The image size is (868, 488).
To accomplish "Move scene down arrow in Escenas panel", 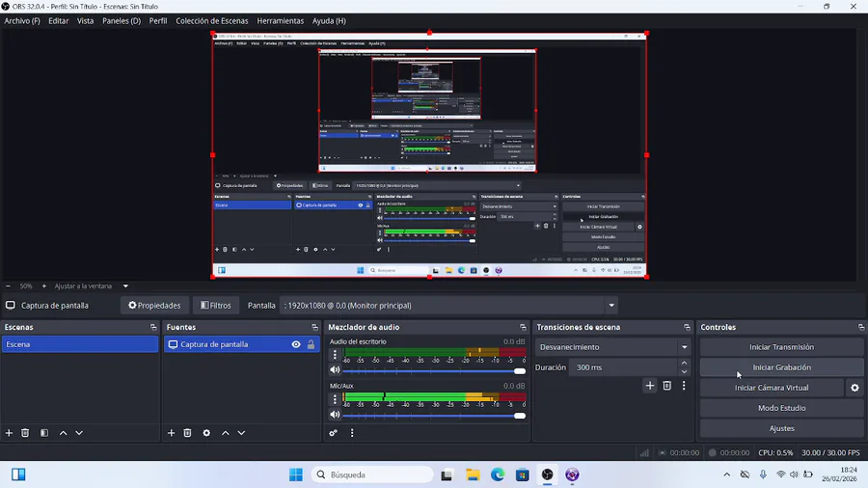I will click(x=79, y=433).
